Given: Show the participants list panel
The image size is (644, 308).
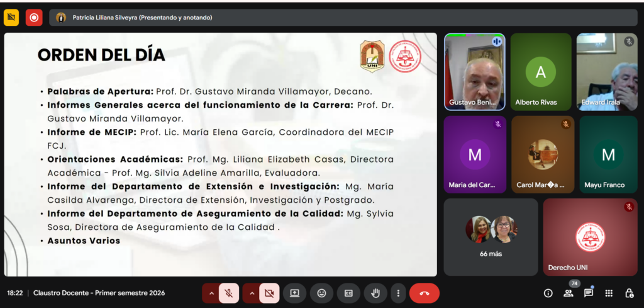Looking at the screenshot, I should click(569, 293).
